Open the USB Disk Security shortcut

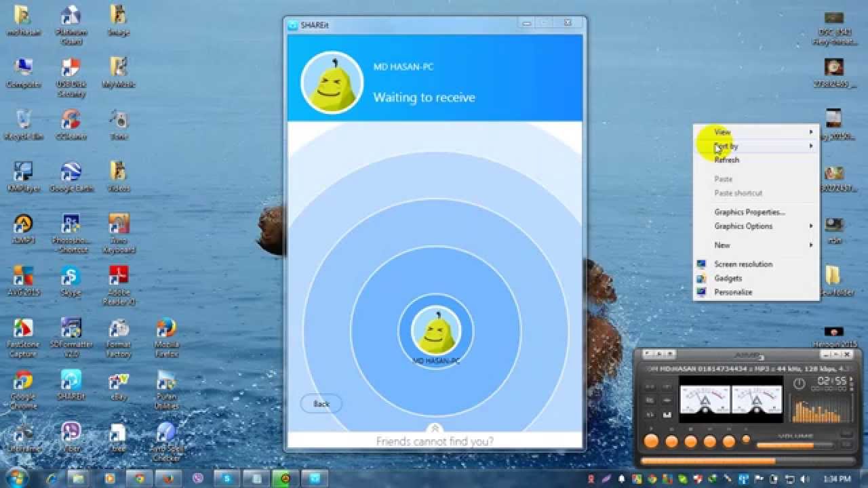tap(71, 77)
